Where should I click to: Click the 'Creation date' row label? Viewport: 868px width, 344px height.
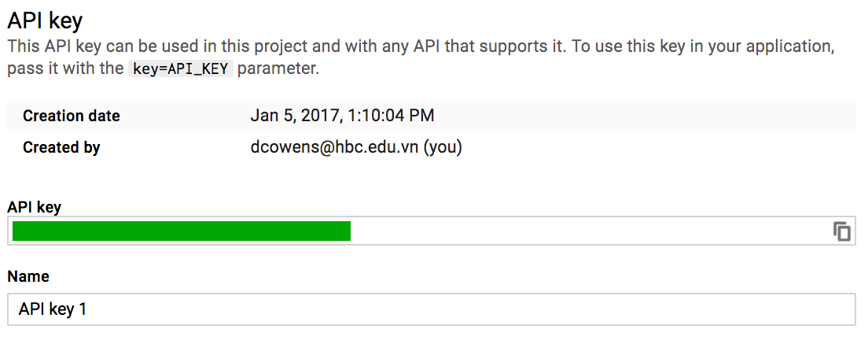click(x=72, y=116)
